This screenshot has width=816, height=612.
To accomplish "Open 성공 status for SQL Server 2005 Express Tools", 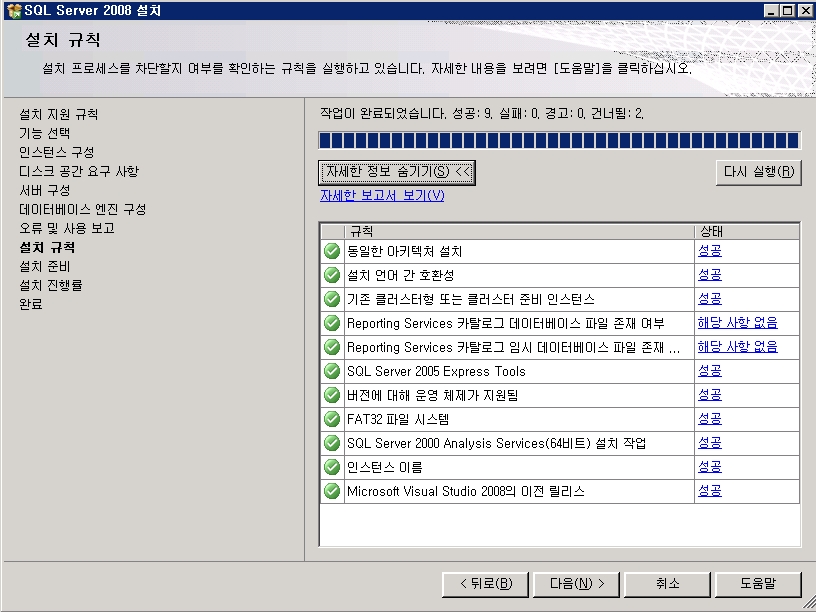I will [x=710, y=371].
